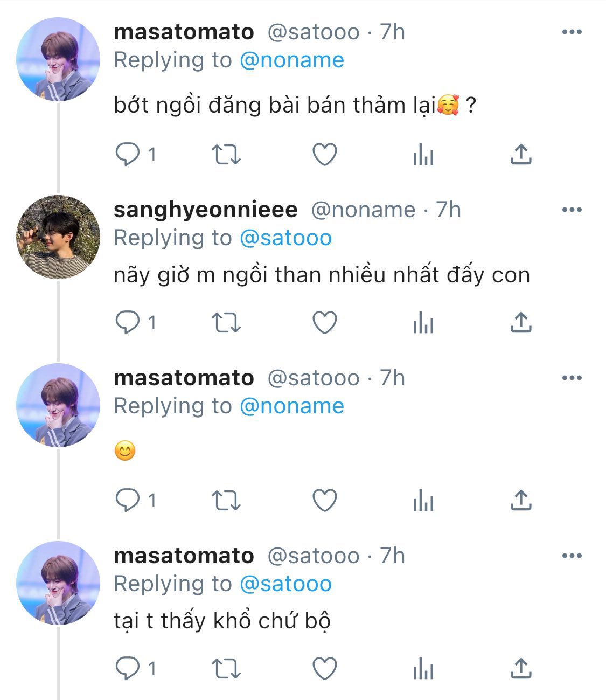
Task: Like the "nãy giờ m ngồi than" tweet
Action: pyautogui.click(x=325, y=322)
